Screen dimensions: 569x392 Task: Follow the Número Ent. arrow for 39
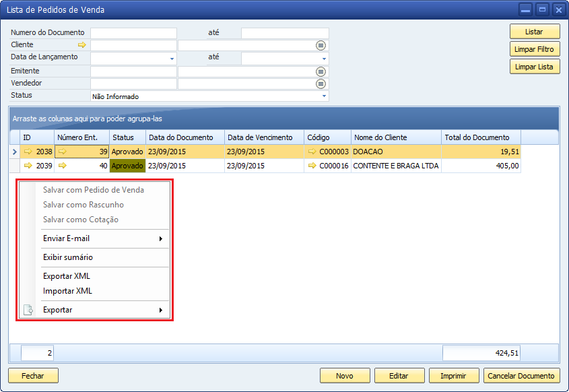point(63,152)
